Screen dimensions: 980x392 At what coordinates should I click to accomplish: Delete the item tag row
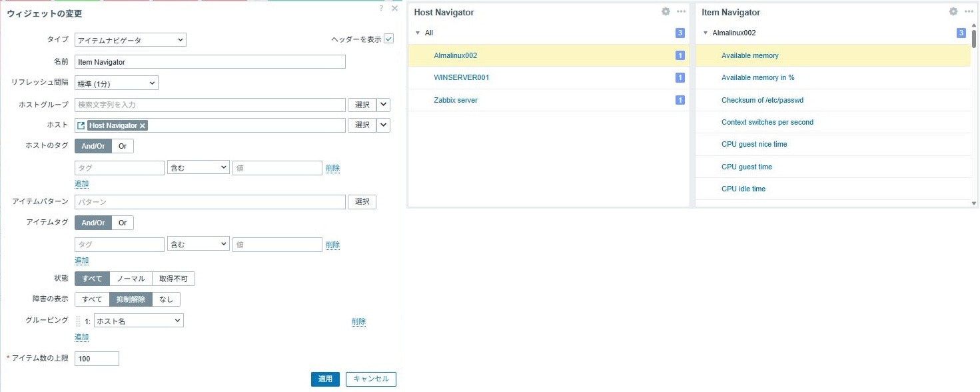(332, 245)
